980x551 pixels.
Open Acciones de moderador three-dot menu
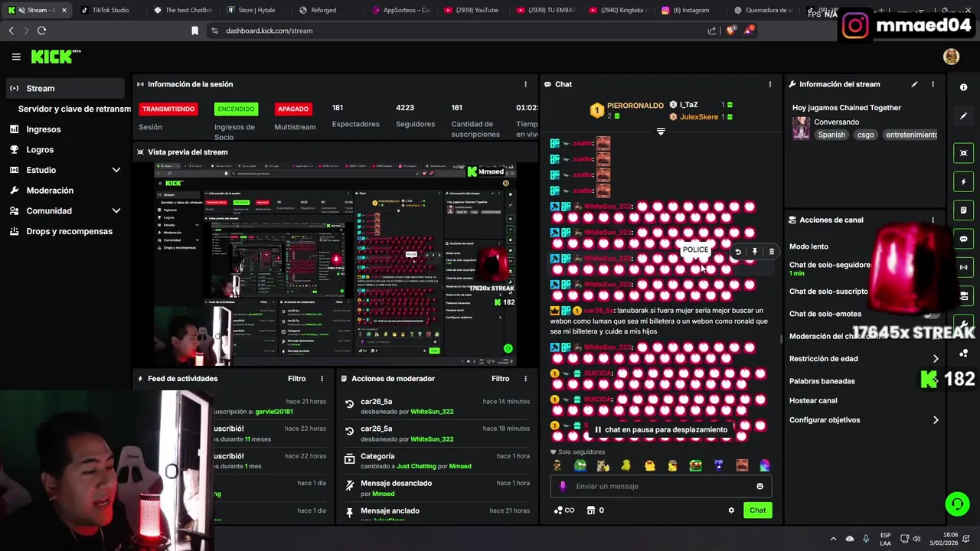click(x=525, y=379)
